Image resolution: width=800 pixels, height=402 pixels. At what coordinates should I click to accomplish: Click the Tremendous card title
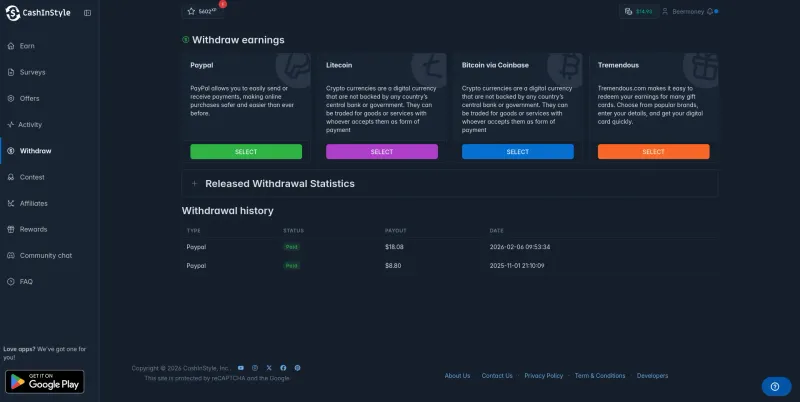point(618,65)
